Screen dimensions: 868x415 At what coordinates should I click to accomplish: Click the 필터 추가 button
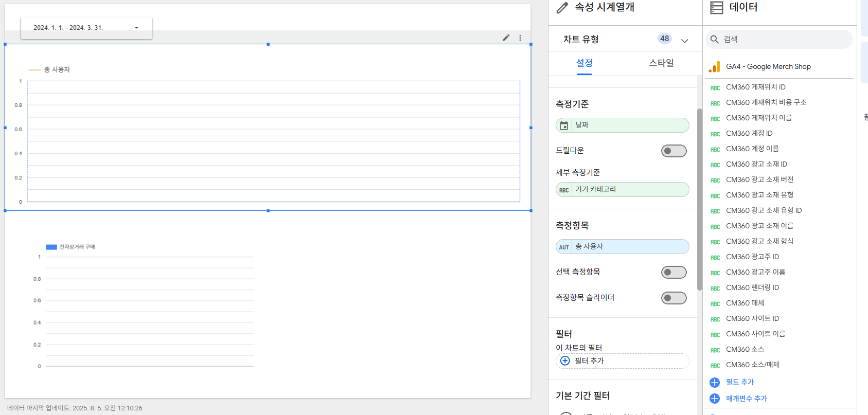coord(623,361)
